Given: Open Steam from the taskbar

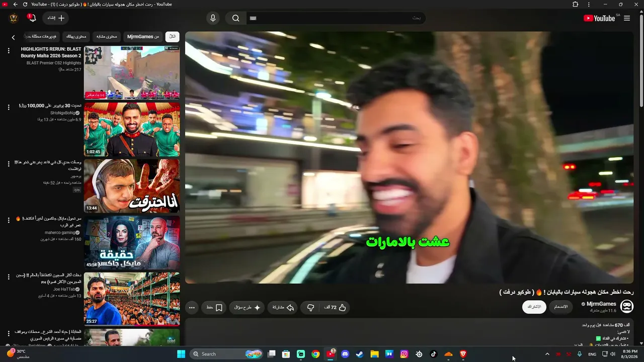Looking at the screenshot, I should click(360, 354).
